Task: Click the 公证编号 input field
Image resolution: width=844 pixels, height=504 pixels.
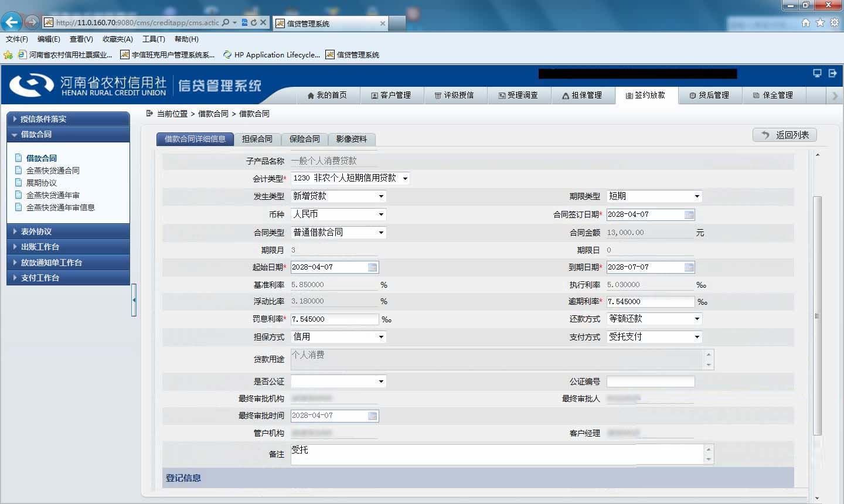Action: click(651, 382)
